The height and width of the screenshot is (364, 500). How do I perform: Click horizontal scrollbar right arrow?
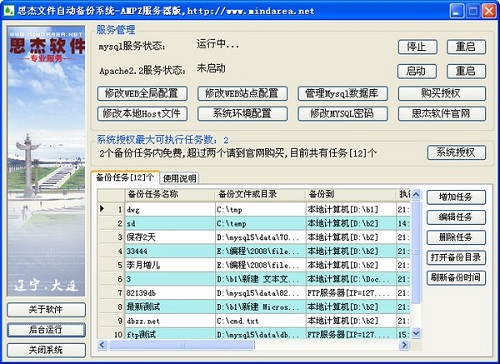point(404,345)
